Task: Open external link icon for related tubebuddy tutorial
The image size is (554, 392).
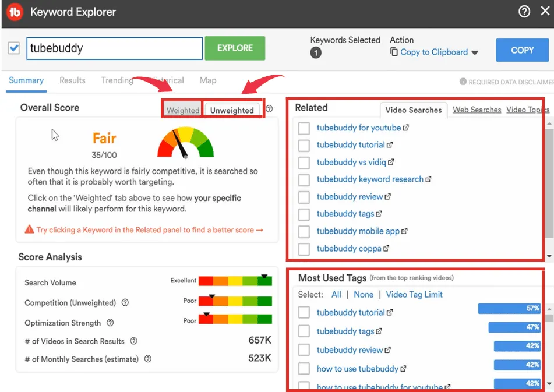Action: tap(390, 145)
